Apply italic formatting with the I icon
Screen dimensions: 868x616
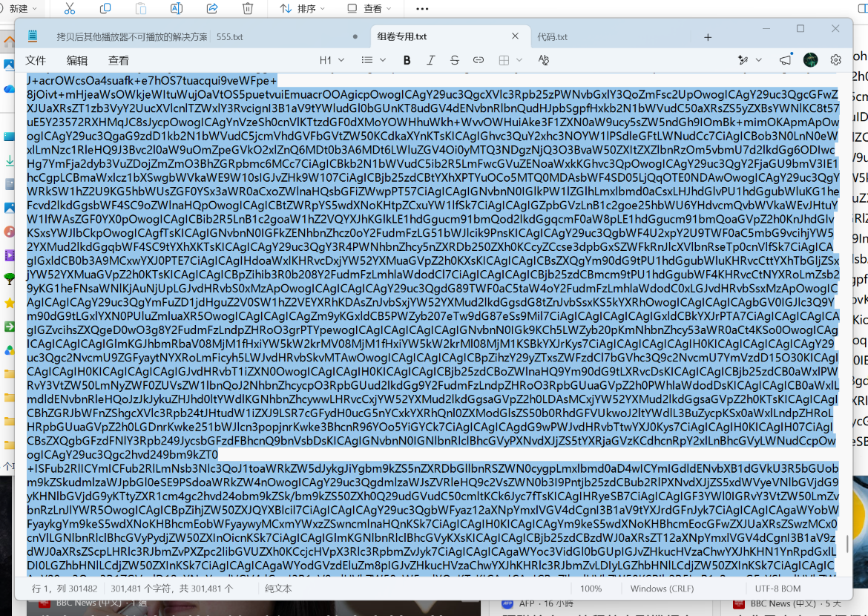[431, 60]
